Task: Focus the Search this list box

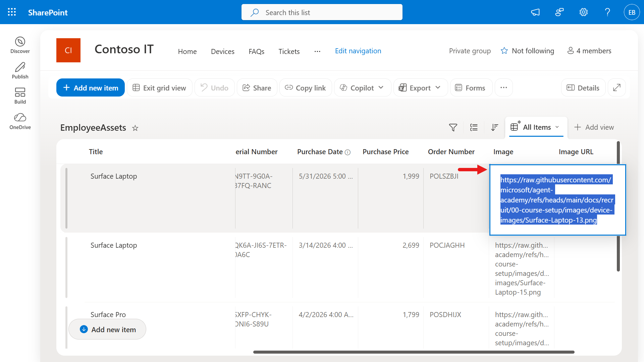Action: [322, 12]
